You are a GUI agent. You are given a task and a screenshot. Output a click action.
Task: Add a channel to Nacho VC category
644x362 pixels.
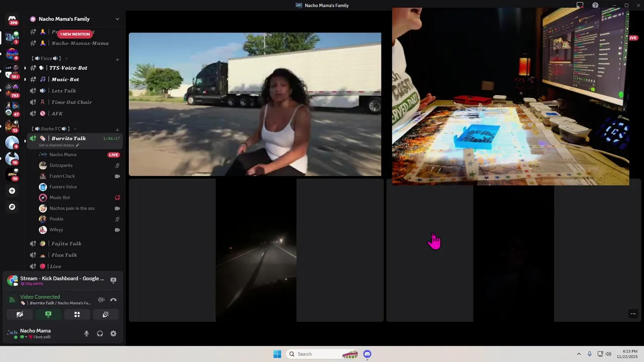click(117, 130)
